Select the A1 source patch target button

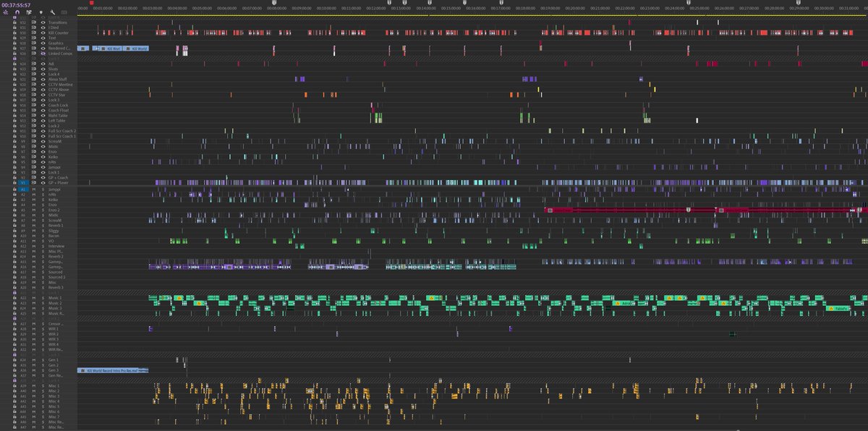click(23, 189)
